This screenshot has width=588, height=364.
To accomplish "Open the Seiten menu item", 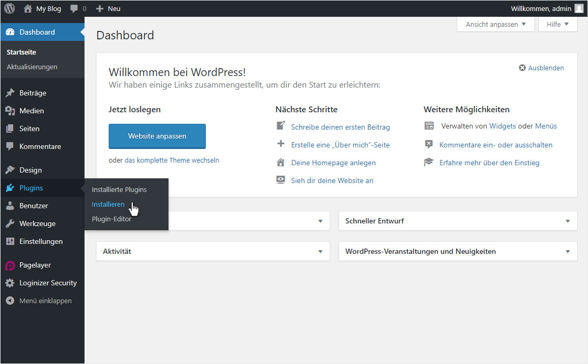I will [x=29, y=129].
